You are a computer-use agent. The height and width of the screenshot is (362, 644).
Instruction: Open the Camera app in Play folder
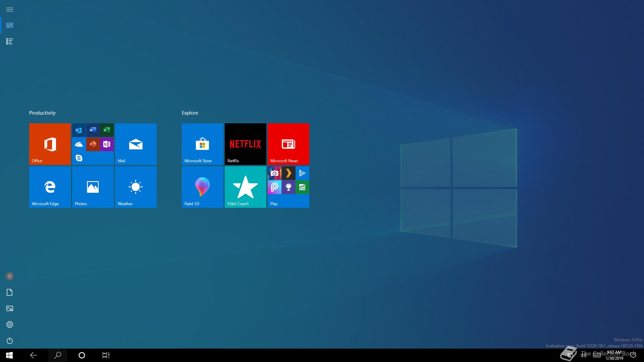click(274, 173)
